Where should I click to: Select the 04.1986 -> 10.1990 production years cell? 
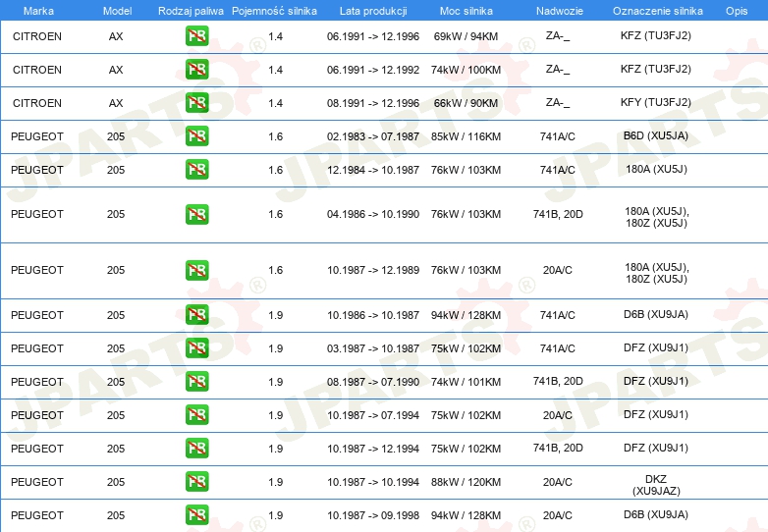pos(373,214)
